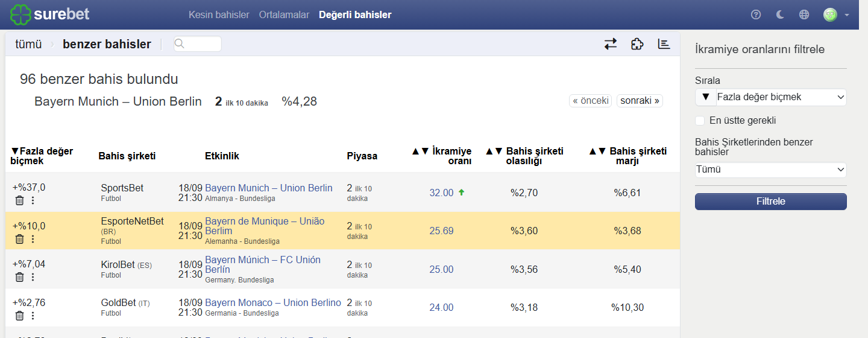The image size is (868, 338).
Task: Go to Ortalamalar tab
Action: pyautogui.click(x=284, y=14)
